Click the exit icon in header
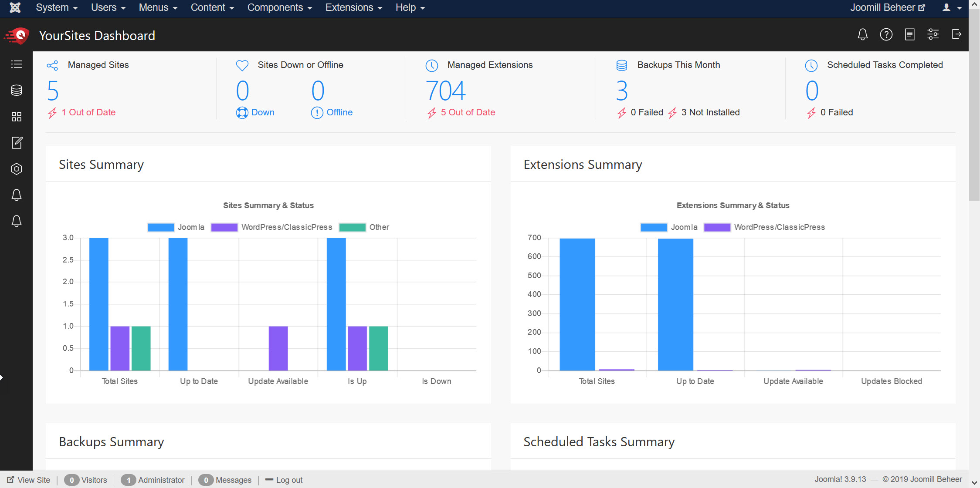Screen dimensions: 980x488 956,35
